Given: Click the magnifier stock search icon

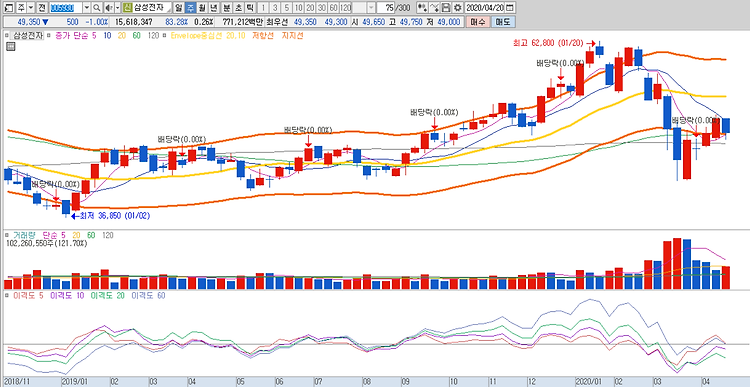Looking at the screenshot, I should click(97, 8).
